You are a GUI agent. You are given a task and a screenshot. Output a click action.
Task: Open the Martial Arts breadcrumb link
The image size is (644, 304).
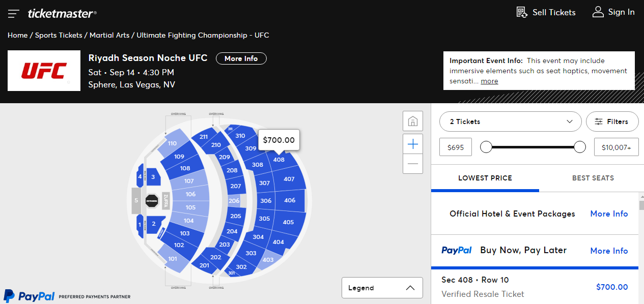[x=109, y=35]
